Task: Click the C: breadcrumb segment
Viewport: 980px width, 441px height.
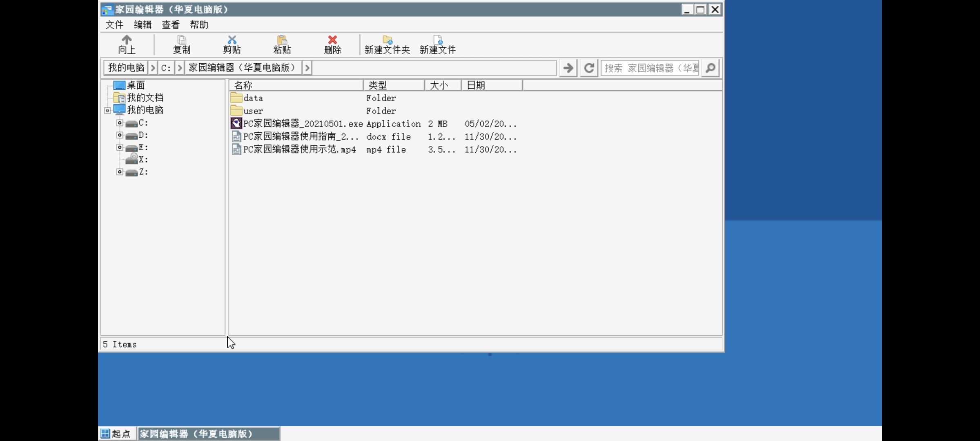Action: point(166,68)
